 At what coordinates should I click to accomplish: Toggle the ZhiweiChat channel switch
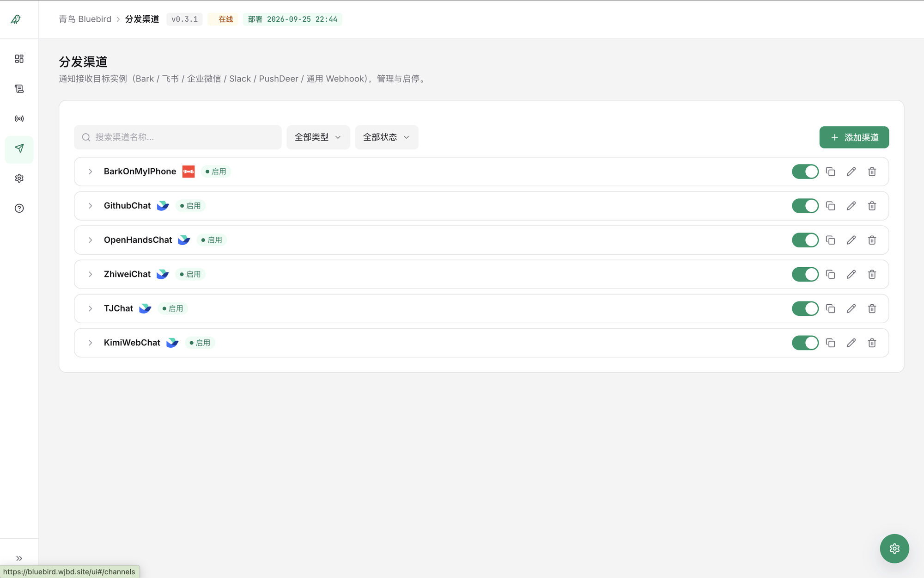coord(805,274)
